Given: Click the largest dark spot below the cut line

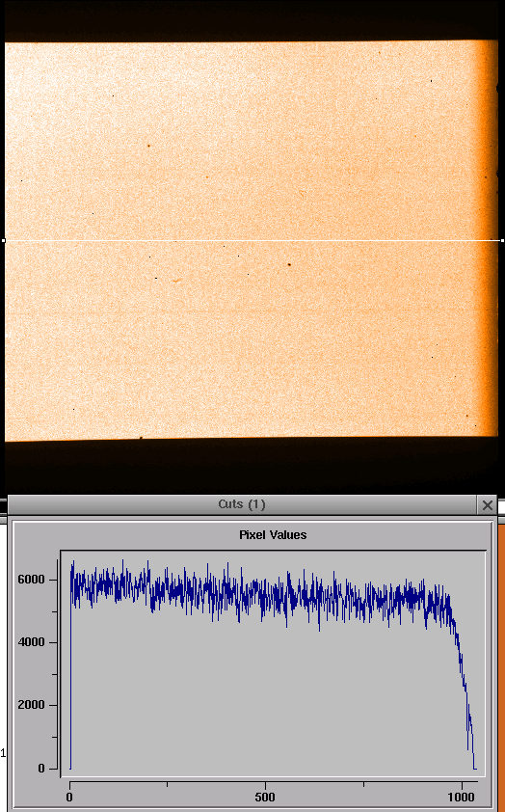Looking at the screenshot, I should [289, 264].
